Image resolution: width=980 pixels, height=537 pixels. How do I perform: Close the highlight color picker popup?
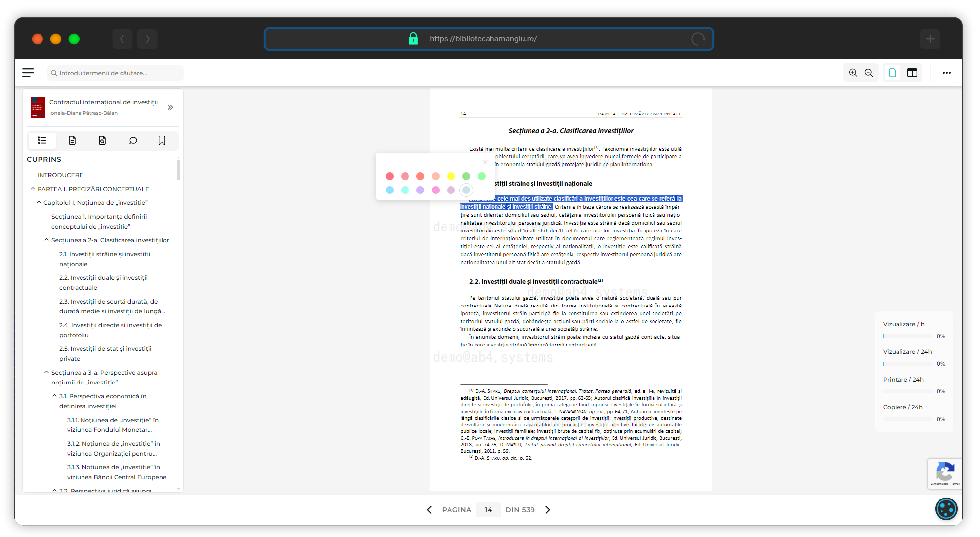coord(485,162)
